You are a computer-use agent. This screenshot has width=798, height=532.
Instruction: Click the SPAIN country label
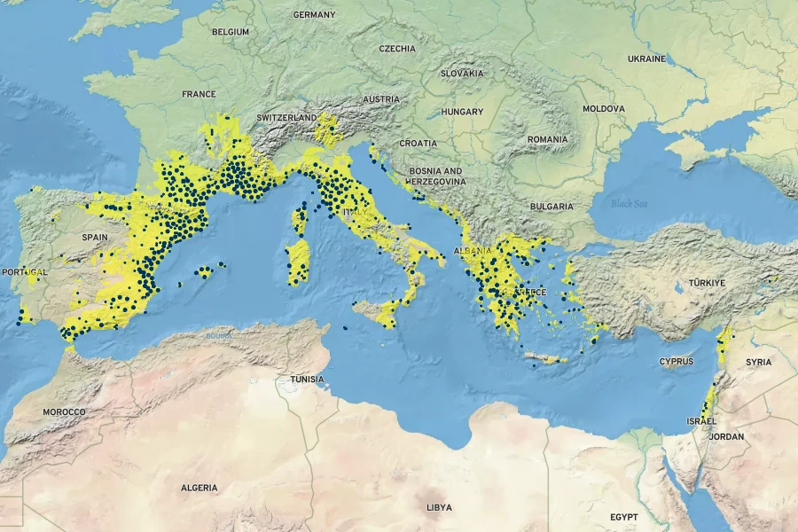click(94, 238)
